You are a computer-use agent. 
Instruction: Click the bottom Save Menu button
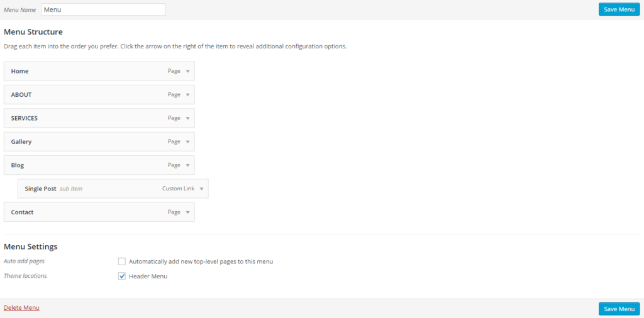[x=619, y=309]
